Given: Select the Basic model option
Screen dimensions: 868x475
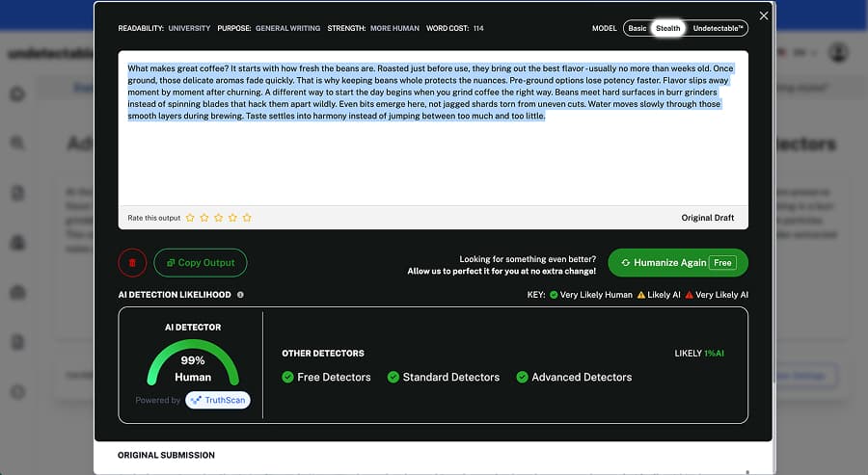Looking at the screenshot, I should tap(637, 29).
